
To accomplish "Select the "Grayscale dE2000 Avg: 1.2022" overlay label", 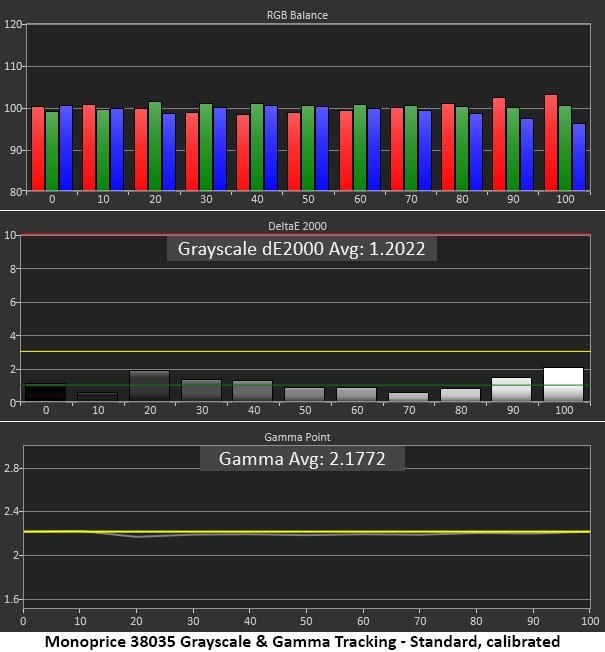I will pyautogui.click(x=301, y=249).
